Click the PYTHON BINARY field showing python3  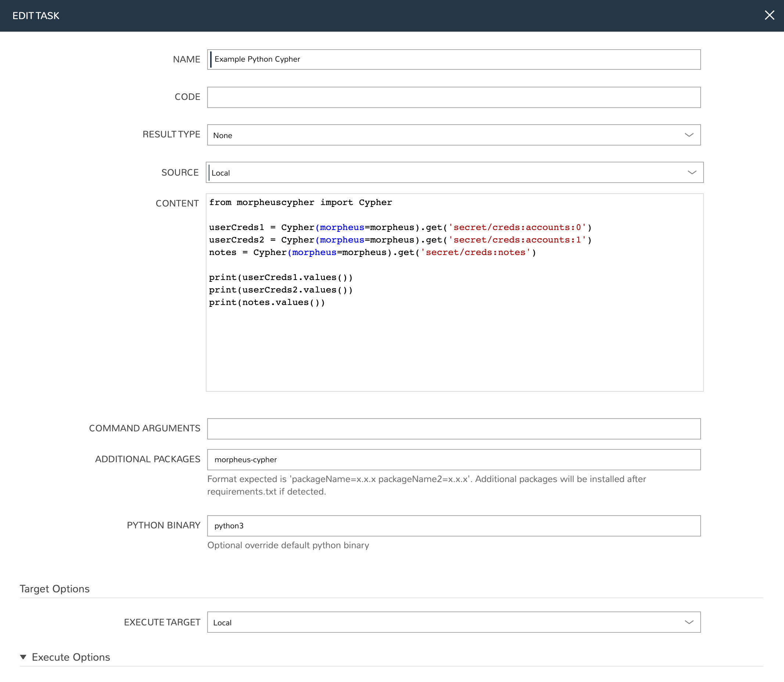click(x=454, y=525)
